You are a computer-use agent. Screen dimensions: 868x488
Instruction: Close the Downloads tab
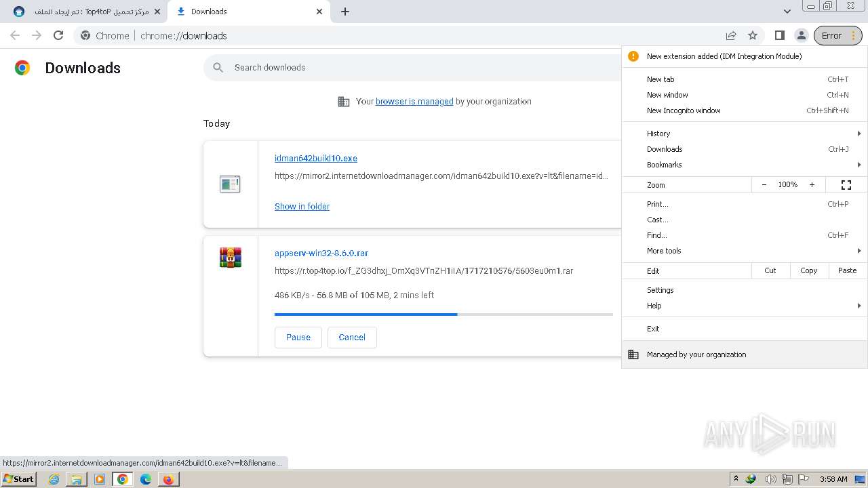point(319,12)
